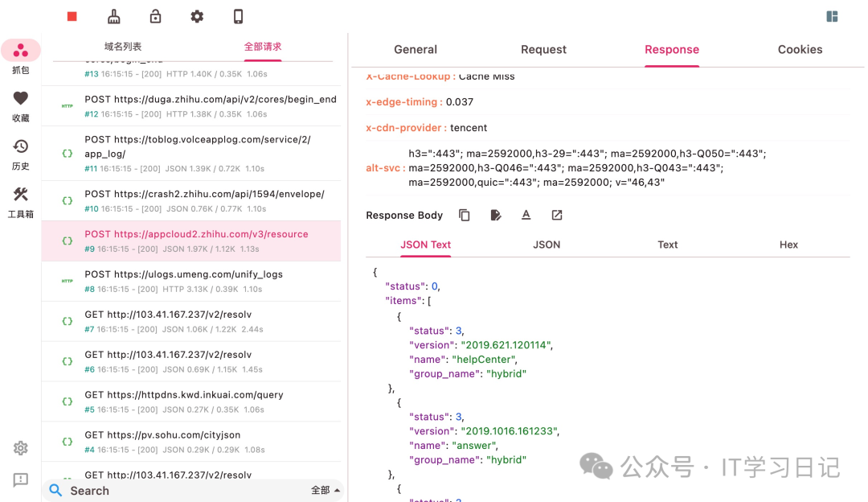Click the "items" key in JSON body
This screenshot has height=502, width=868.
click(403, 301)
